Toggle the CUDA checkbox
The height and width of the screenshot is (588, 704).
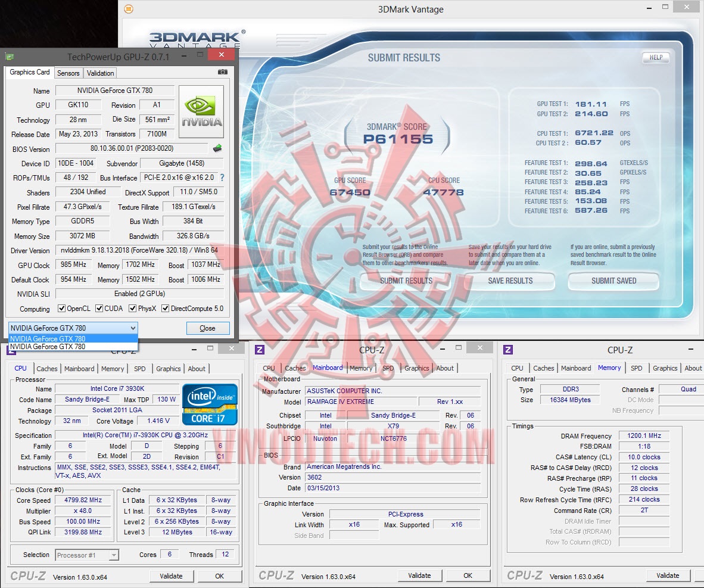[x=99, y=309]
